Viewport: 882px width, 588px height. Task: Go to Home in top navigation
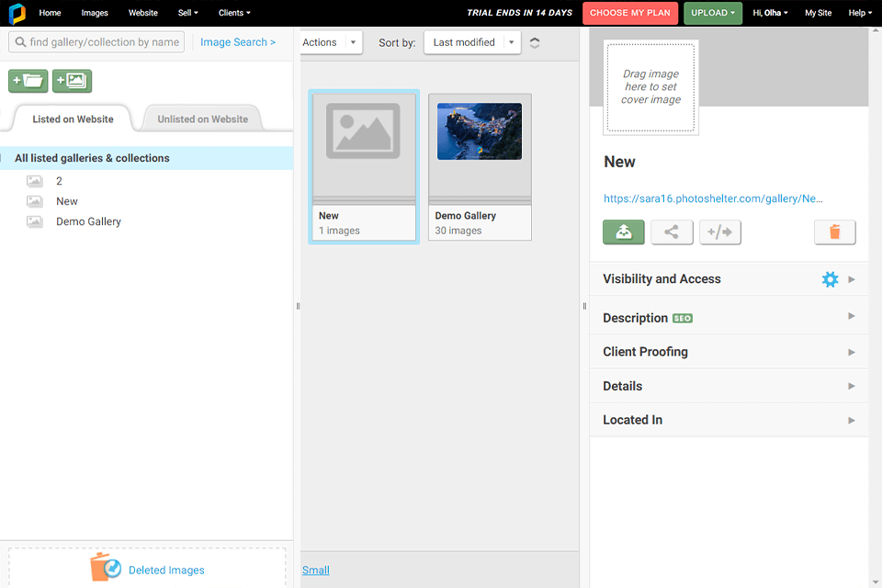(x=50, y=13)
